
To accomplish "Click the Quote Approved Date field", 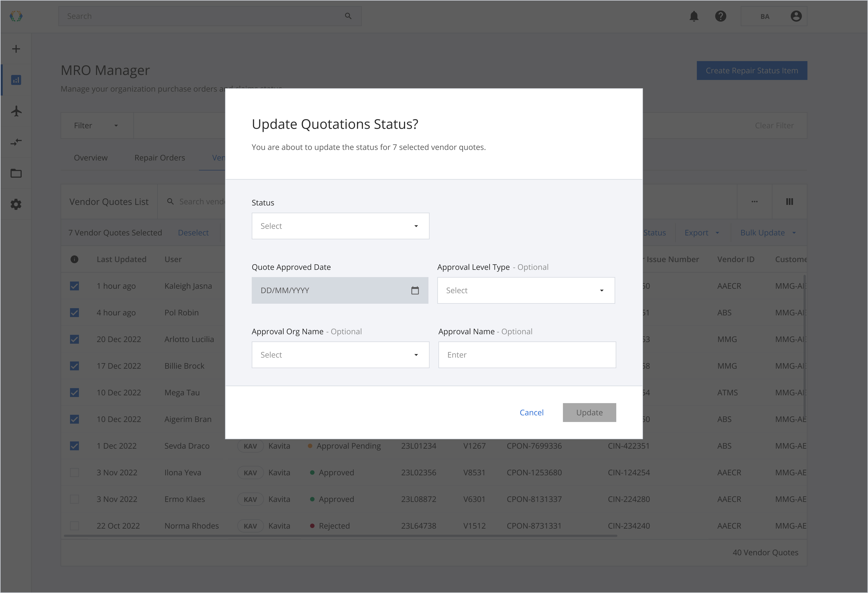I will 340,290.
